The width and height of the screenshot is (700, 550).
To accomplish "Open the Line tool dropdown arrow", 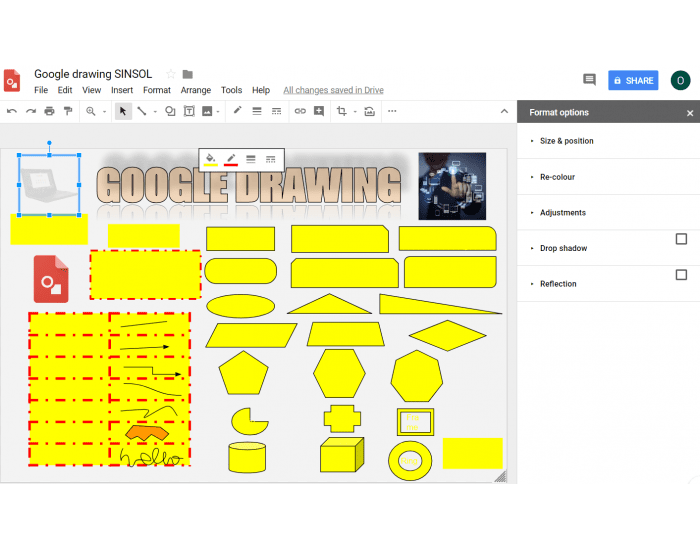I will pos(155,112).
